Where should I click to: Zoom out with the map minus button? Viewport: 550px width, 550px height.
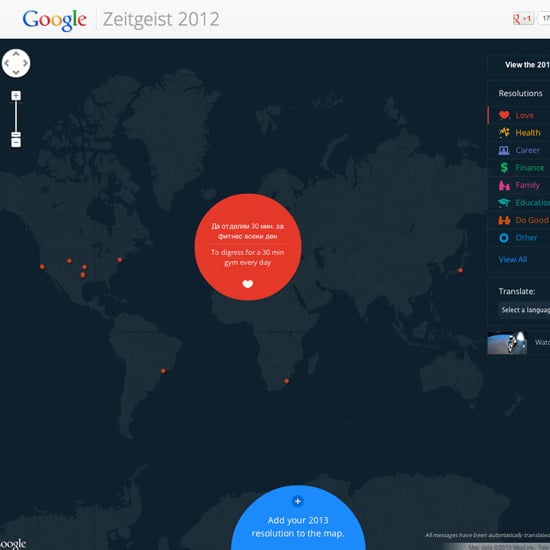16,142
